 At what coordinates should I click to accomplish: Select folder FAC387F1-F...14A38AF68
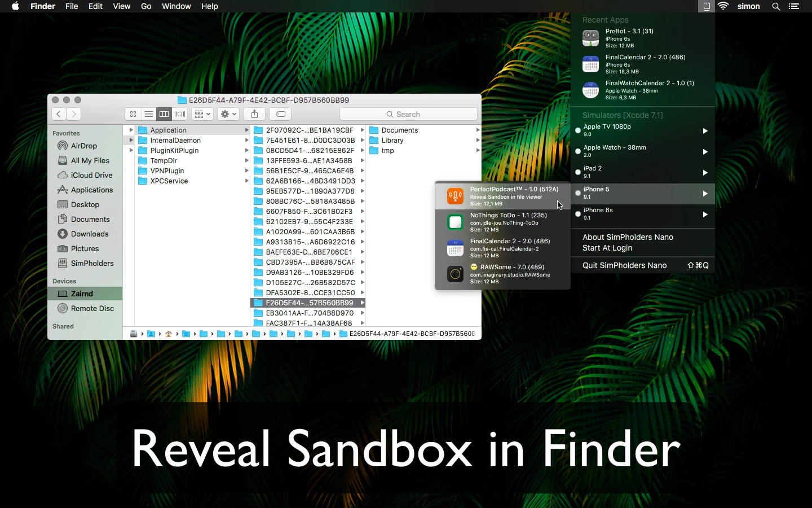pyautogui.click(x=308, y=323)
